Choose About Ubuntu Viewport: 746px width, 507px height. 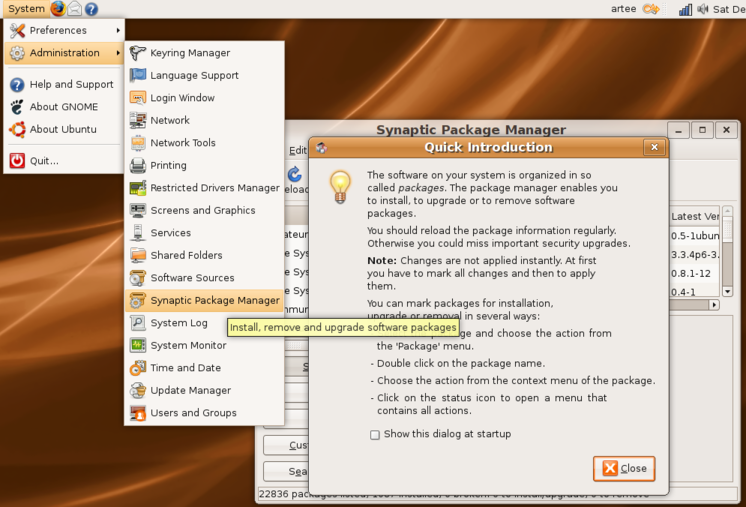64,129
